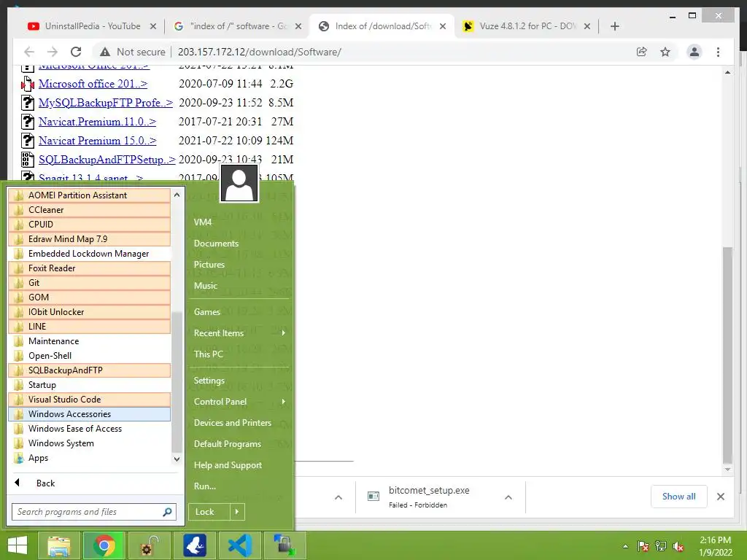
Task: Reload the page with the refresh icon
Action: coord(76,52)
